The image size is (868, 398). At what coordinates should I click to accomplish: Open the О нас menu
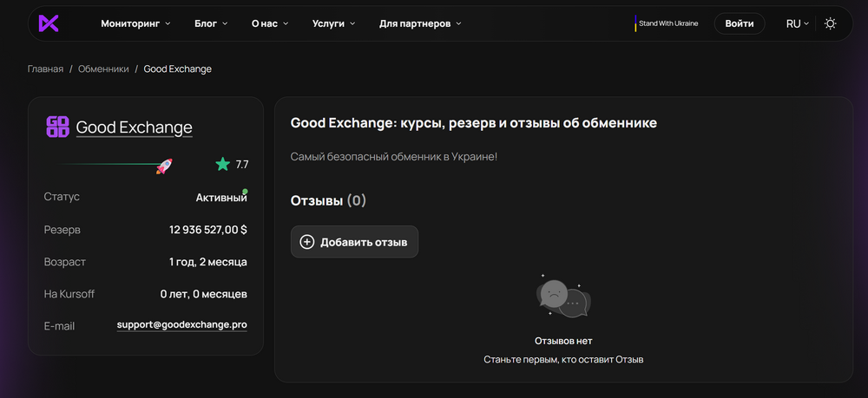click(x=270, y=23)
